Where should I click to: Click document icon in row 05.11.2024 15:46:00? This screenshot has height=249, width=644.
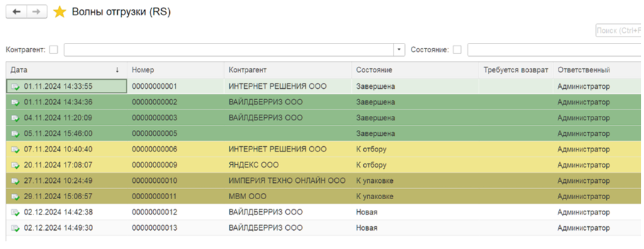(16, 134)
